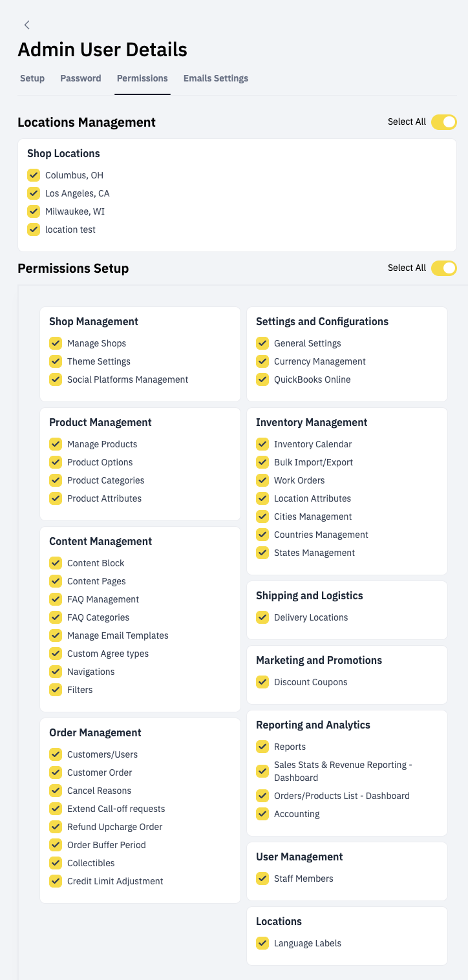Uncheck Credit Limit Adjustment under Order Management
The height and width of the screenshot is (980, 468).
56,881
